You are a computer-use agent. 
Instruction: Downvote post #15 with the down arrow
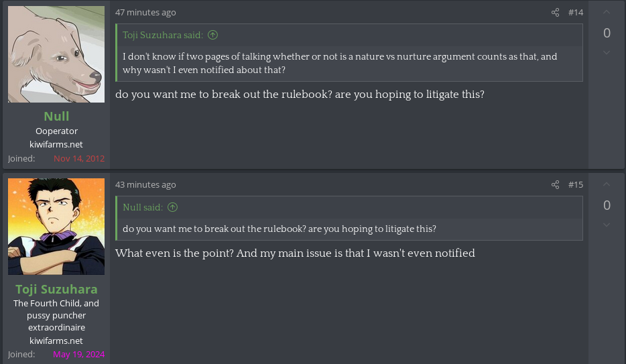pos(607,225)
